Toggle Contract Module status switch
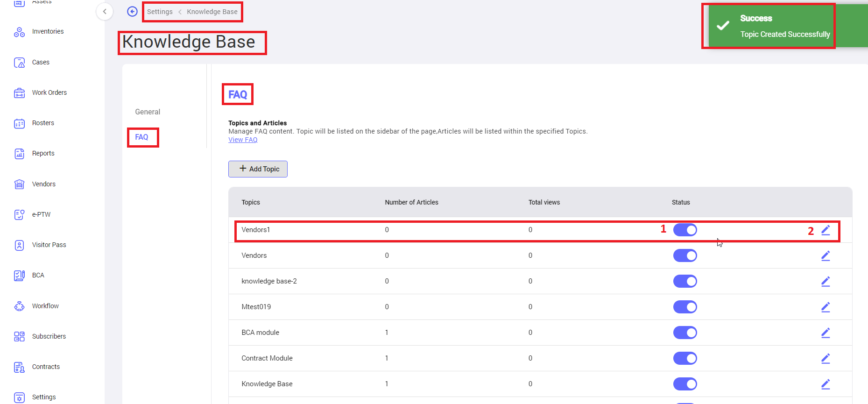The width and height of the screenshot is (868, 404). (x=685, y=358)
